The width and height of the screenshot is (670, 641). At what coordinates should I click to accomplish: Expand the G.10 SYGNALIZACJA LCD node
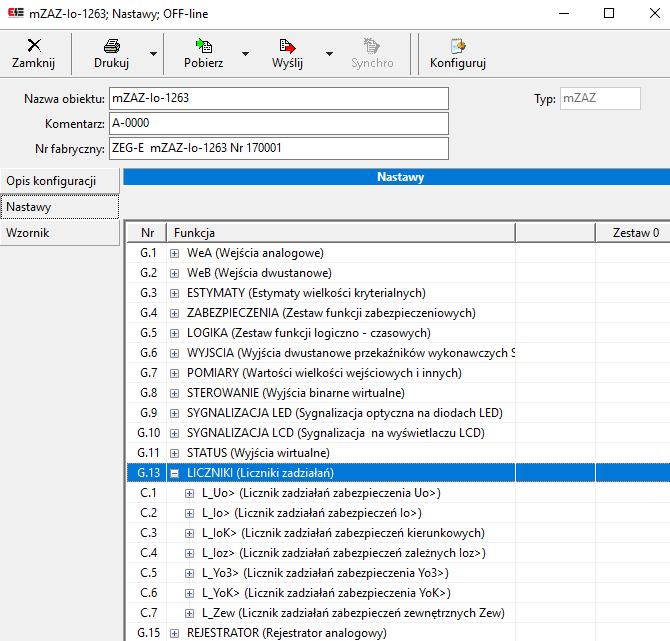click(174, 433)
